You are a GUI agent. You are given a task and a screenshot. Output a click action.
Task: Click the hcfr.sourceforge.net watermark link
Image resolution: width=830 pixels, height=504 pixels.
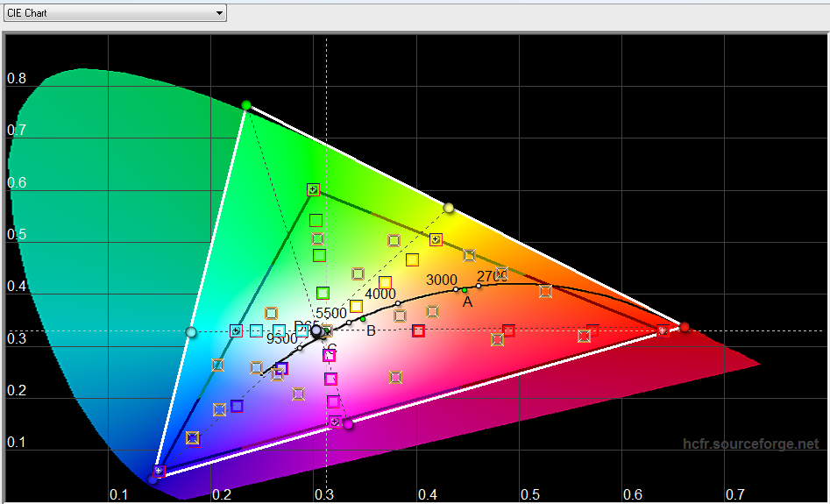pos(750,444)
